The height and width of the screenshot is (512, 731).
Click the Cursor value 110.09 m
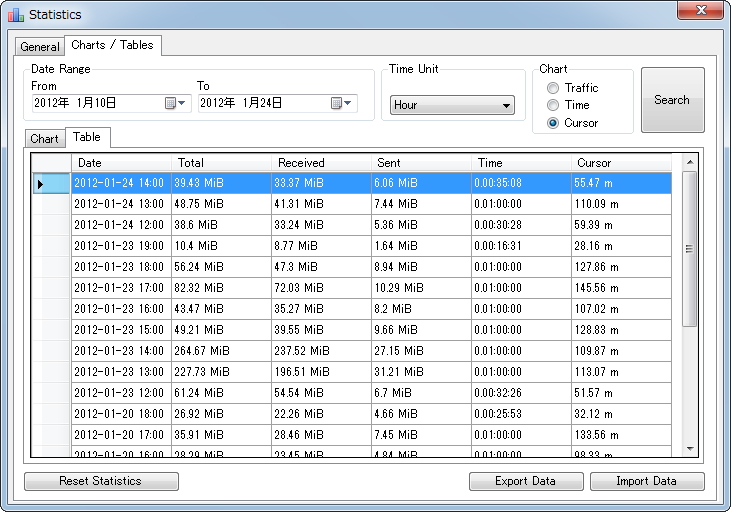click(x=621, y=204)
